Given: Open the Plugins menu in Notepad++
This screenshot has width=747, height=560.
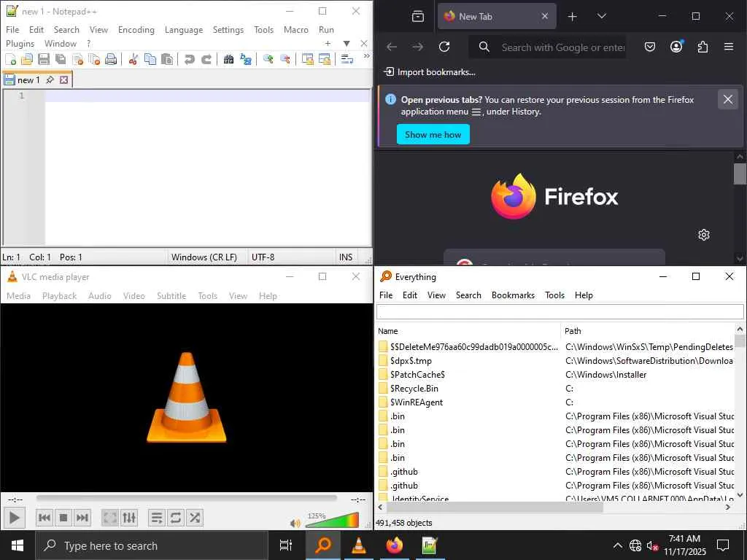Looking at the screenshot, I should pos(20,43).
